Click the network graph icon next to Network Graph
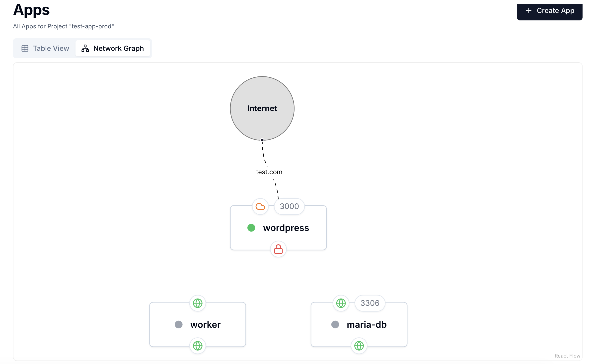The width and height of the screenshot is (595, 364). click(x=85, y=48)
